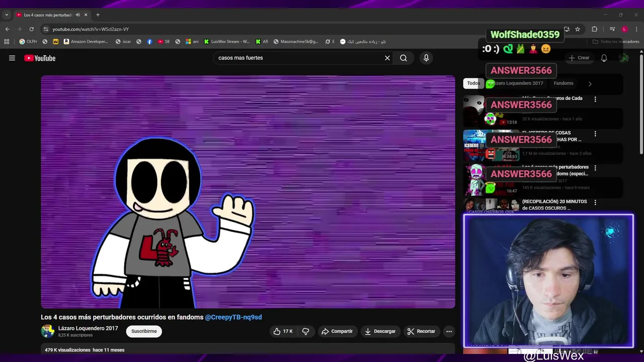644x362 pixels.
Task: Open options for the ICEBERG video
Action: tap(595, 134)
